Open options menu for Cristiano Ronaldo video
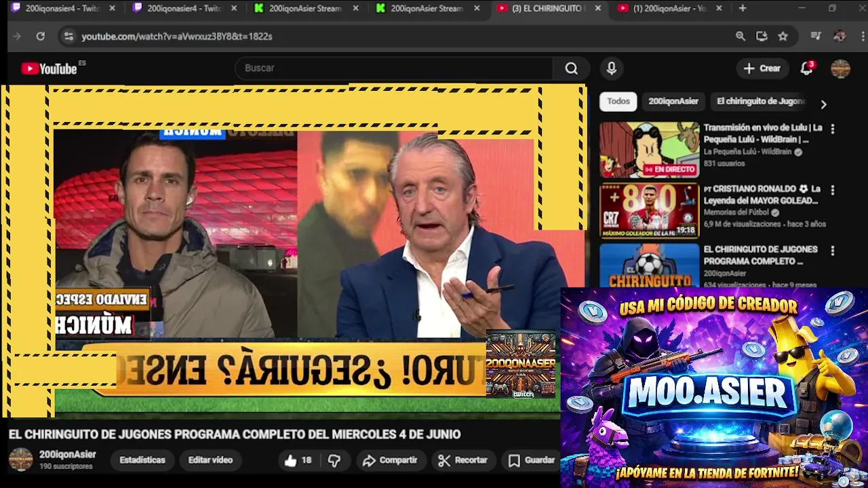The image size is (868, 488). click(x=833, y=190)
